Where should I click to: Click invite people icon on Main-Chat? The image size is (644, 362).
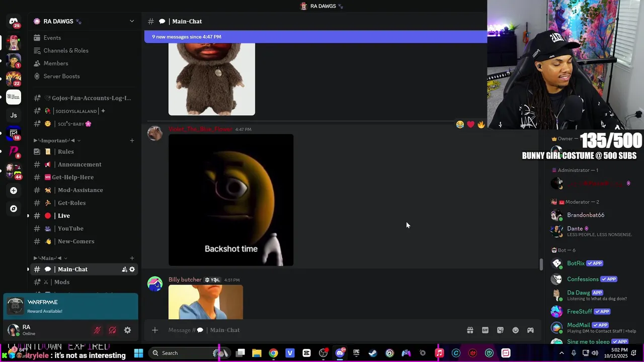(124, 269)
